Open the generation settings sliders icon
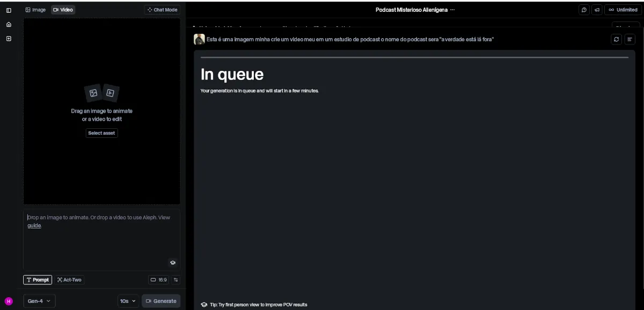 coord(175,280)
